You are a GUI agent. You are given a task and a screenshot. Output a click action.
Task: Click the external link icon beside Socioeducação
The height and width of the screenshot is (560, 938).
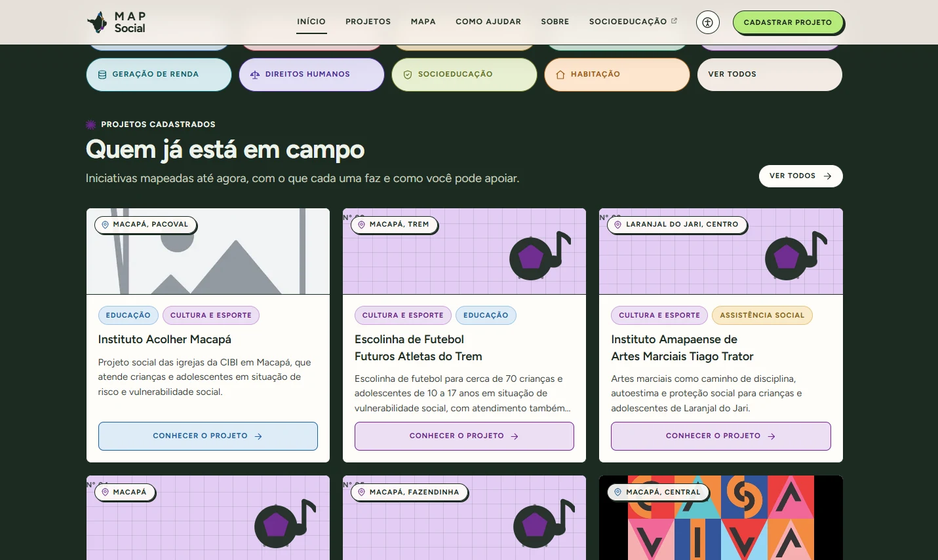pyautogui.click(x=674, y=21)
